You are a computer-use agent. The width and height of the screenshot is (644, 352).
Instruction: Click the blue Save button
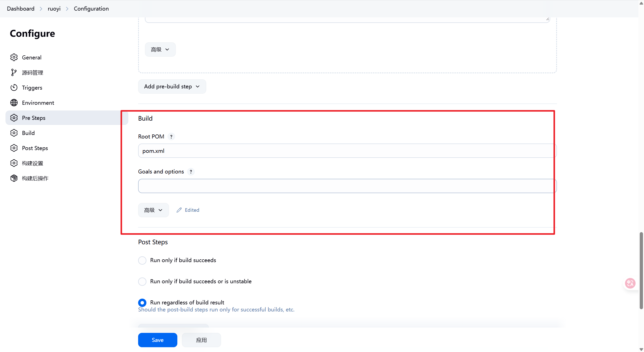pos(157,340)
